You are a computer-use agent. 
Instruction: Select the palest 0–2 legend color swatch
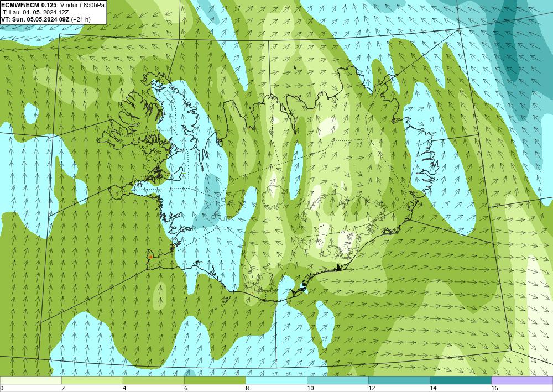(30, 380)
